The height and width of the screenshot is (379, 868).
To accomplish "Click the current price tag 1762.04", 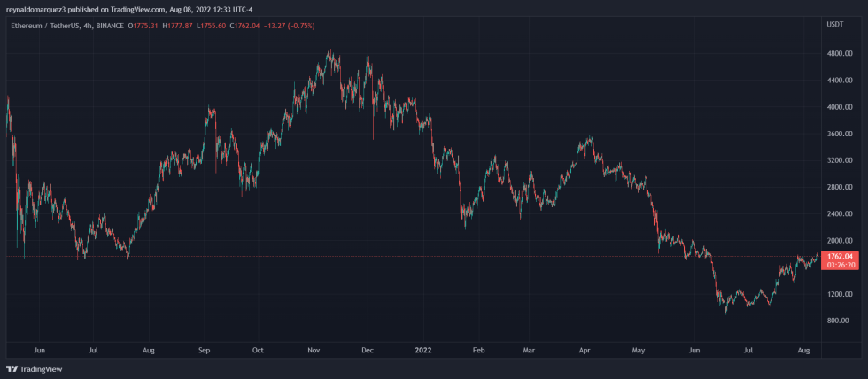I will [840, 257].
